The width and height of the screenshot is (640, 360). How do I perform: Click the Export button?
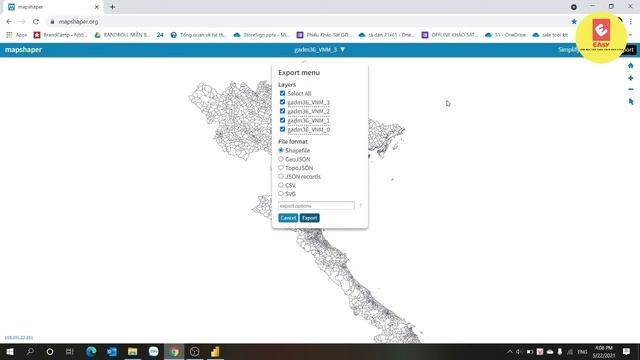tap(310, 218)
